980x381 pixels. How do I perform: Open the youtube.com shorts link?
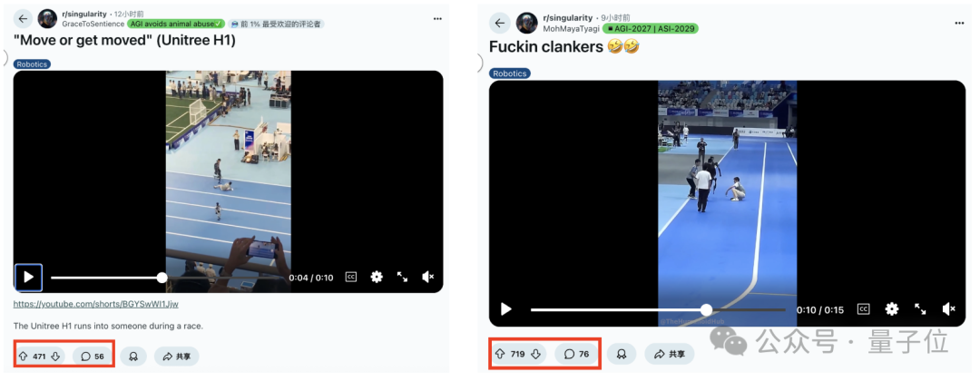click(x=95, y=304)
